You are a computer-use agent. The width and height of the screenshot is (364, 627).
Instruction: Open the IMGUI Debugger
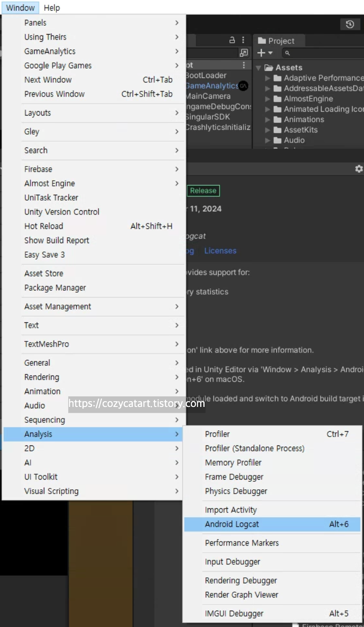tap(272, 613)
